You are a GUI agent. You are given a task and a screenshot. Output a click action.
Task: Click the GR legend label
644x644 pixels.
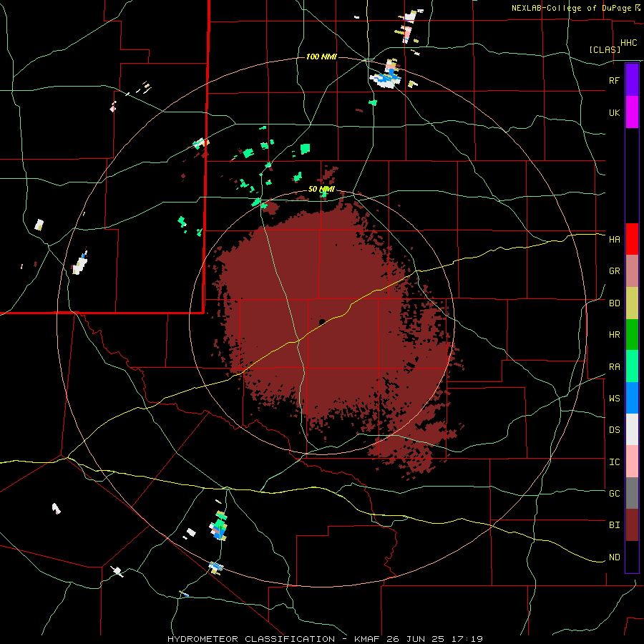(614, 271)
